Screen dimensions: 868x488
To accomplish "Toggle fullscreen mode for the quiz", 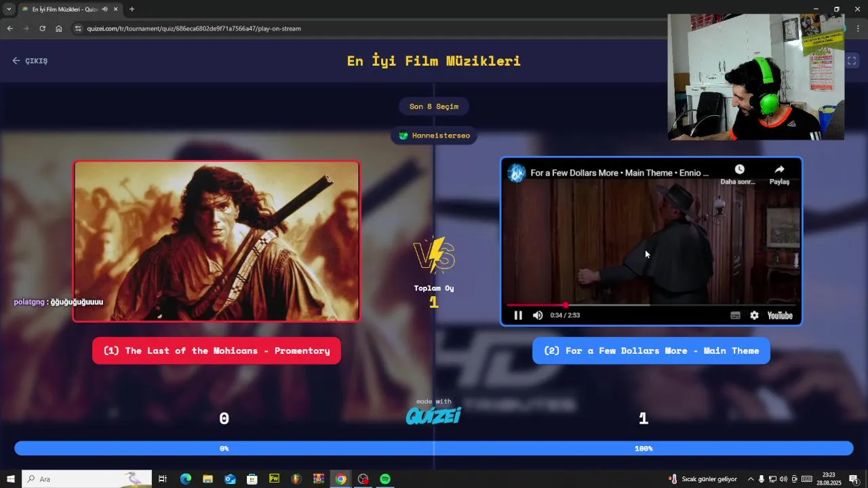I will [852, 61].
